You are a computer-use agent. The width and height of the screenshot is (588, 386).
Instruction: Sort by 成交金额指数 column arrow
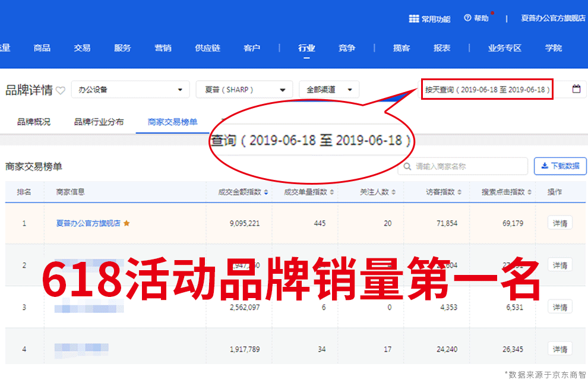point(266,192)
